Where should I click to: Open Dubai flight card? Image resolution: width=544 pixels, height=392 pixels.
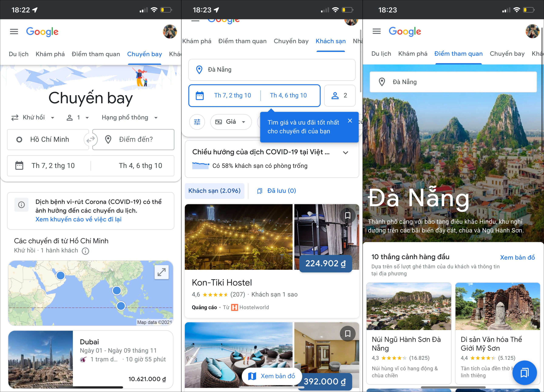point(91,359)
